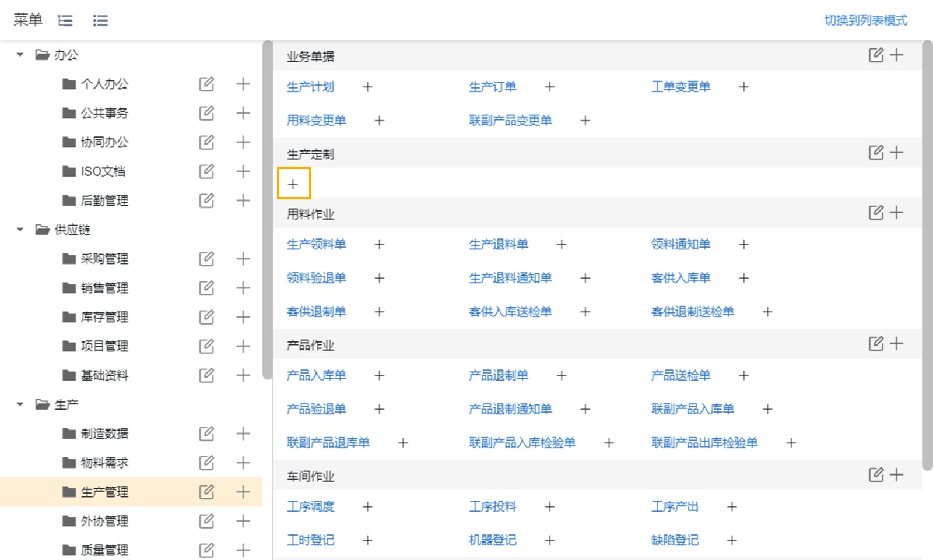Open 产品入库单 link
Viewport: 933px width, 560px height.
pyautogui.click(x=317, y=375)
